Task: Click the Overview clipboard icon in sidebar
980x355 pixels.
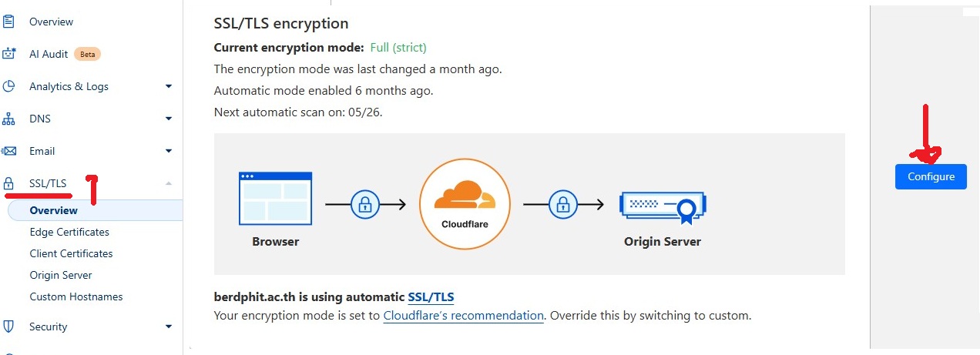Action: [x=9, y=22]
